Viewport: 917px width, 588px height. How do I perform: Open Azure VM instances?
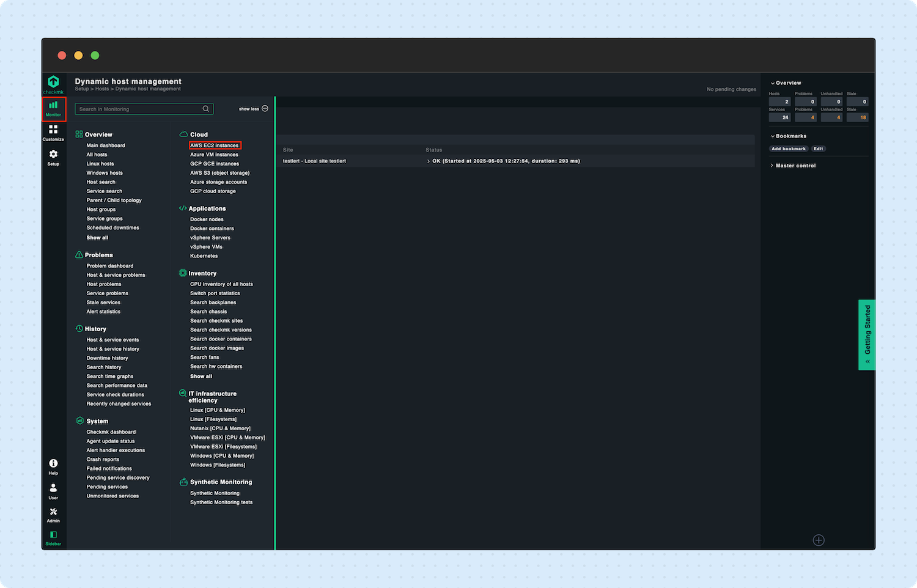coord(214,155)
